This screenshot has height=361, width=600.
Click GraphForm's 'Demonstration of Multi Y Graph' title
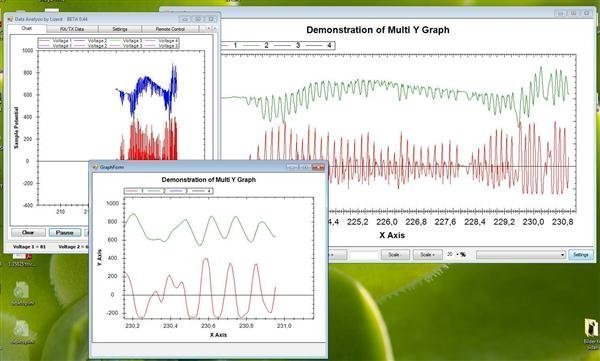[x=209, y=180]
